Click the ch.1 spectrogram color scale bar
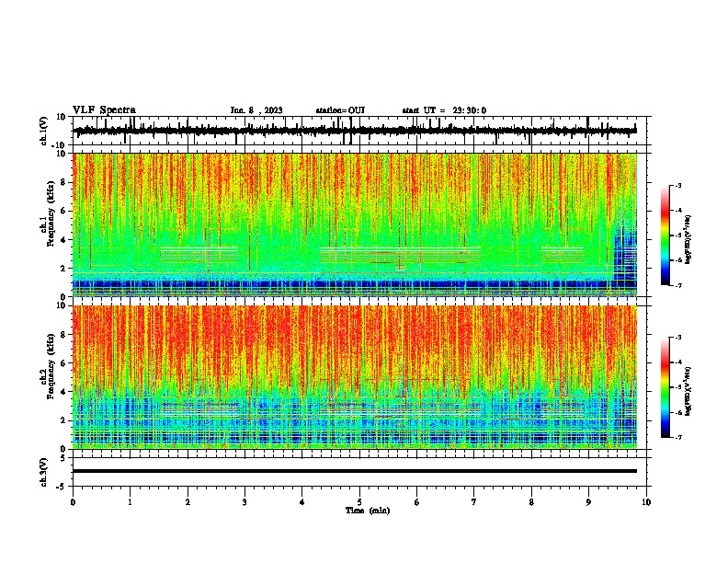728x563 pixels. pyautogui.click(x=665, y=236)
